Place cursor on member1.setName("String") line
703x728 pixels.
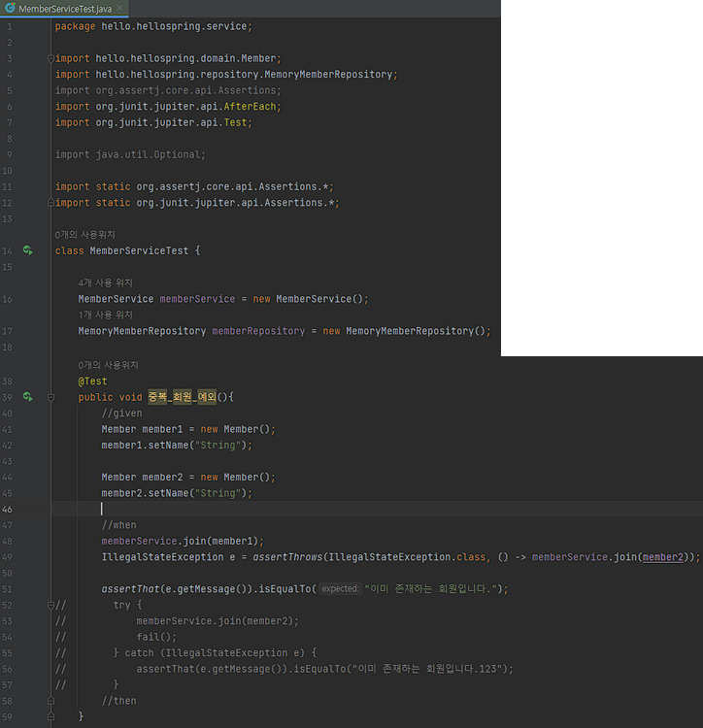click(177, 446)
